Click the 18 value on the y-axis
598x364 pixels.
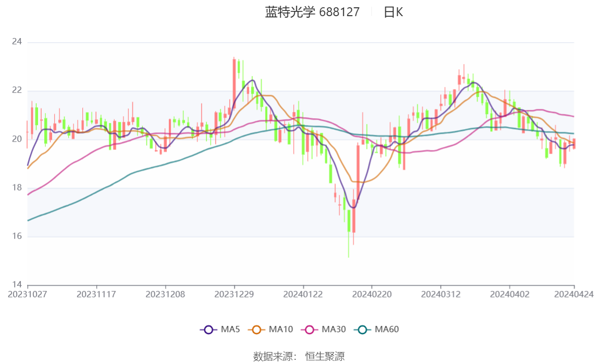click(17, 187)
